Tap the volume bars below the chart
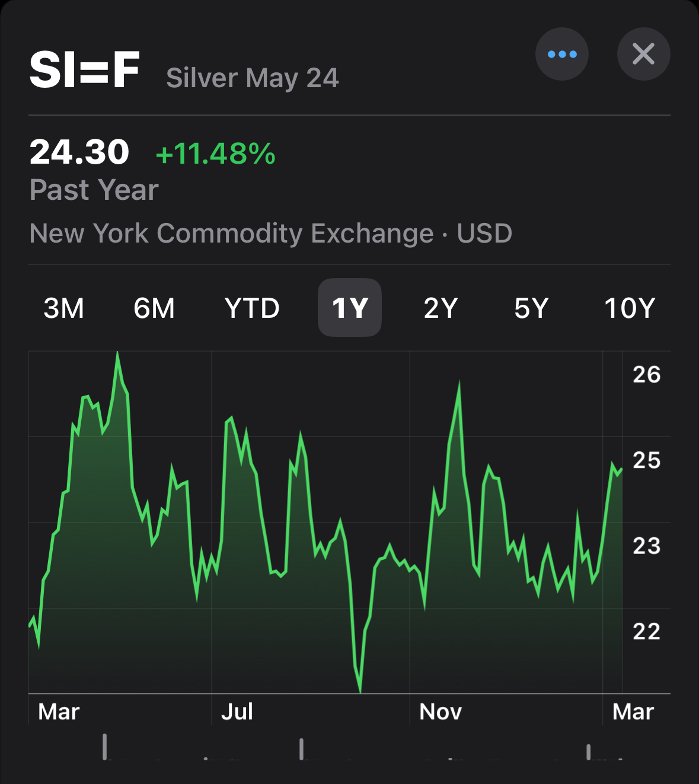Viewport: 699px width, 784px height. 301,748
